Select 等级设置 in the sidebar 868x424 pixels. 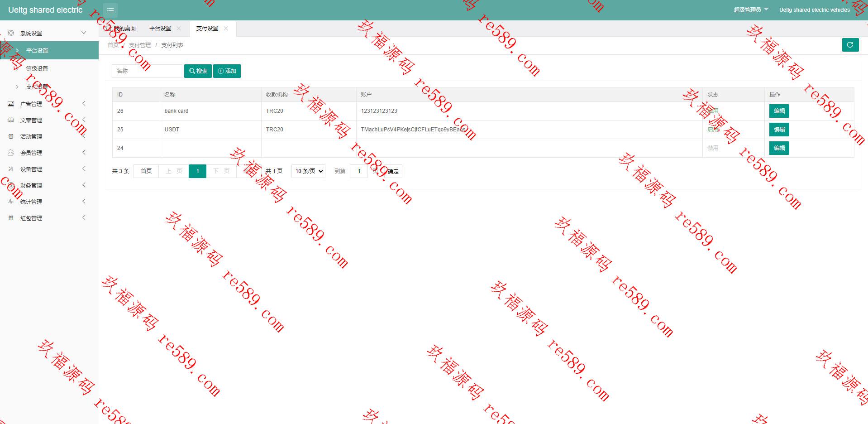[37, 69]
